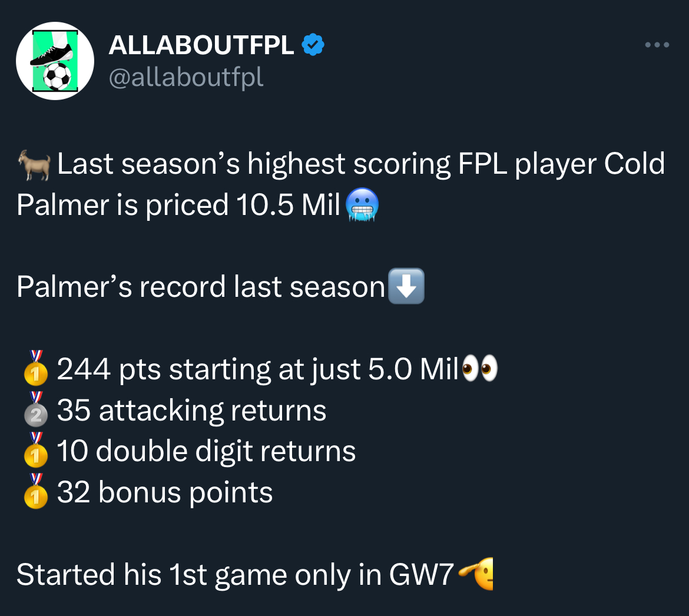Click the blue verified badge
The image size is (689, 616).
313,44
